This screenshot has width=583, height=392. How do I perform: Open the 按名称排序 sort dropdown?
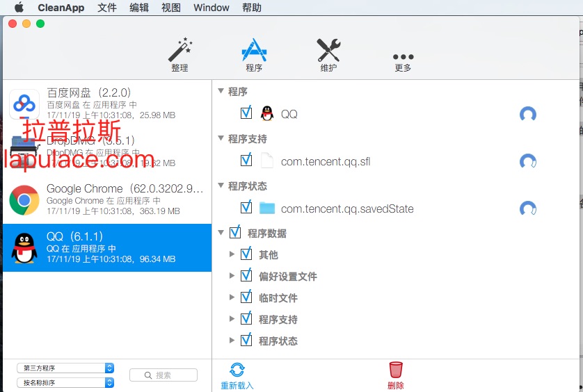tap(65, 382)
